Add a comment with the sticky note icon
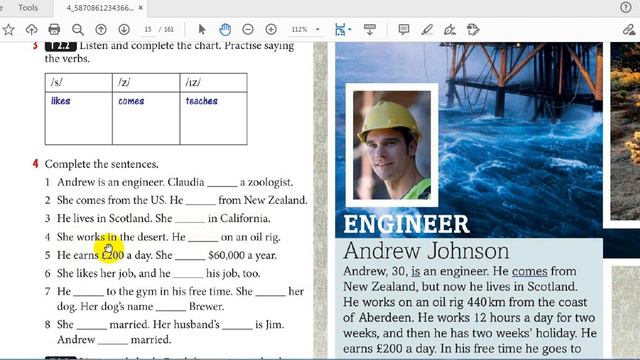This screenshot has height=360, width=640. click(x=404, y=29)
